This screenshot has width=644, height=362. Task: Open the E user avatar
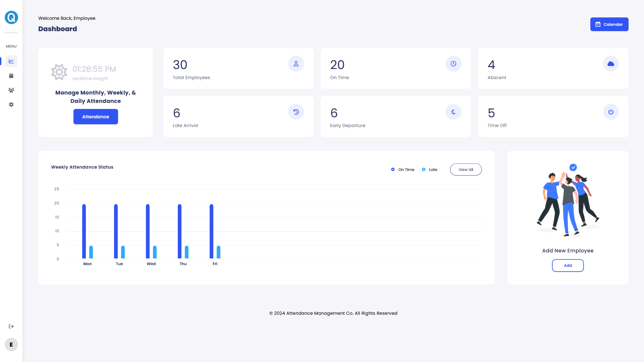pos(11,345)
